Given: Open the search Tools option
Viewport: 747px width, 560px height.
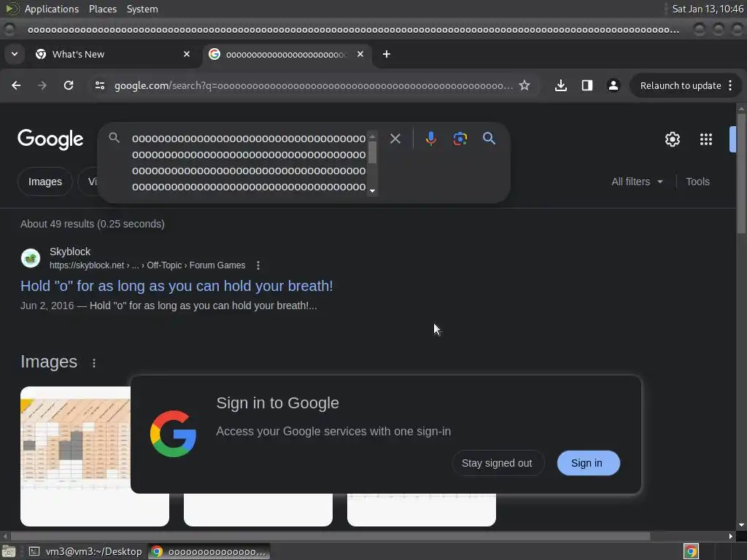Looking at the screenshot, I should click(x=697, y=182).
